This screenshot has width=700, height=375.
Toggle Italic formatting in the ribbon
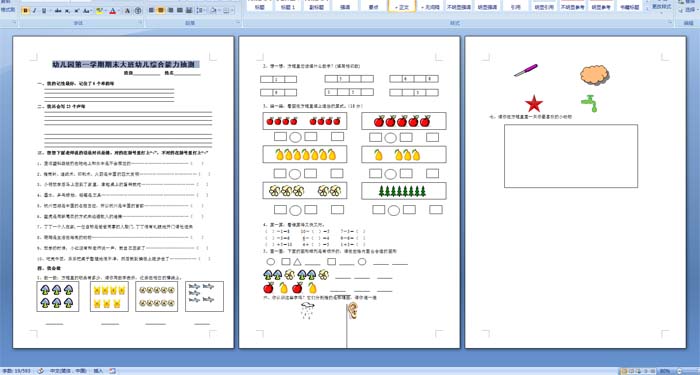pyautogui.click(x=34, y=11)
